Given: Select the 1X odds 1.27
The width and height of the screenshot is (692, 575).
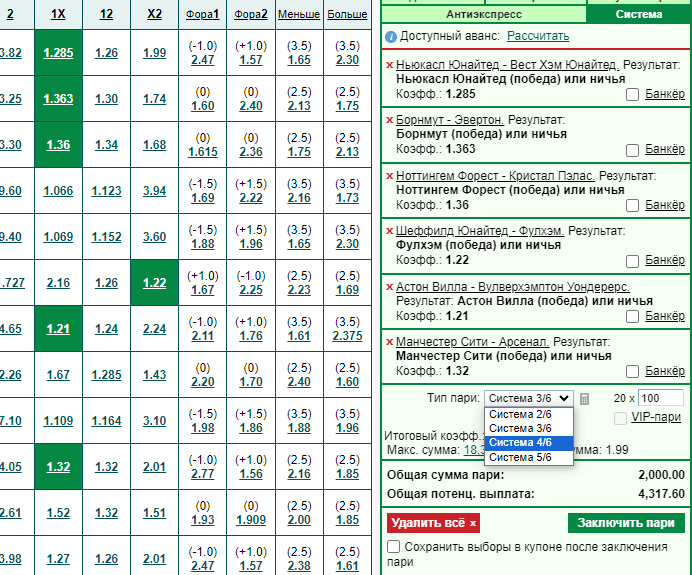Looking at the screenshot, I should pyautogui.click(x=58, y=559).
